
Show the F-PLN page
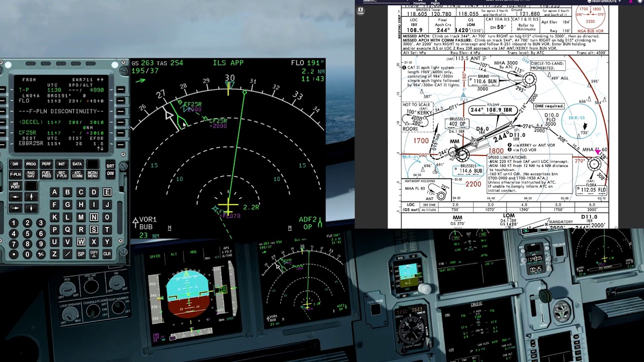[15, 174]
